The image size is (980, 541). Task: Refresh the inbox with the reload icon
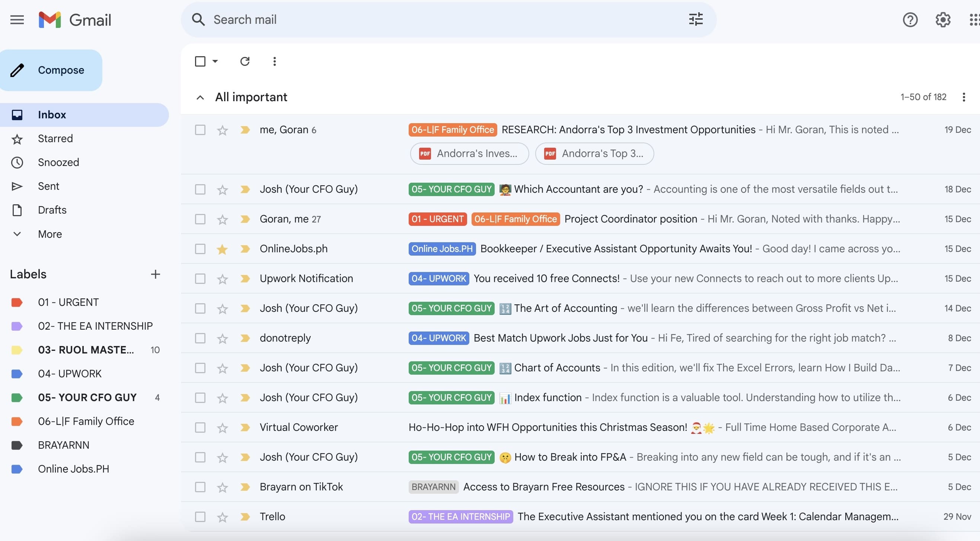coord(245,61)
